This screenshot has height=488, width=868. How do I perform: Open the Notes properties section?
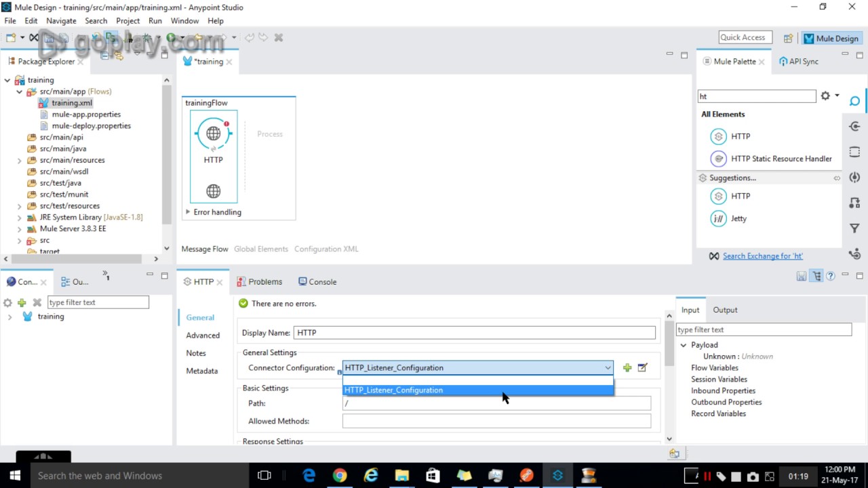pos(196,353)
